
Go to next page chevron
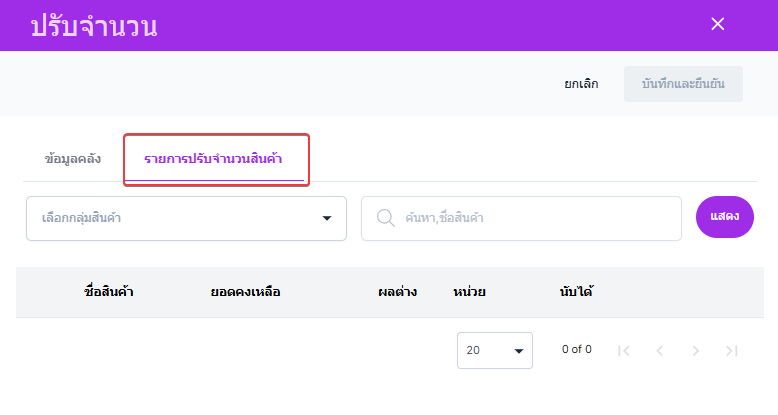696,351
